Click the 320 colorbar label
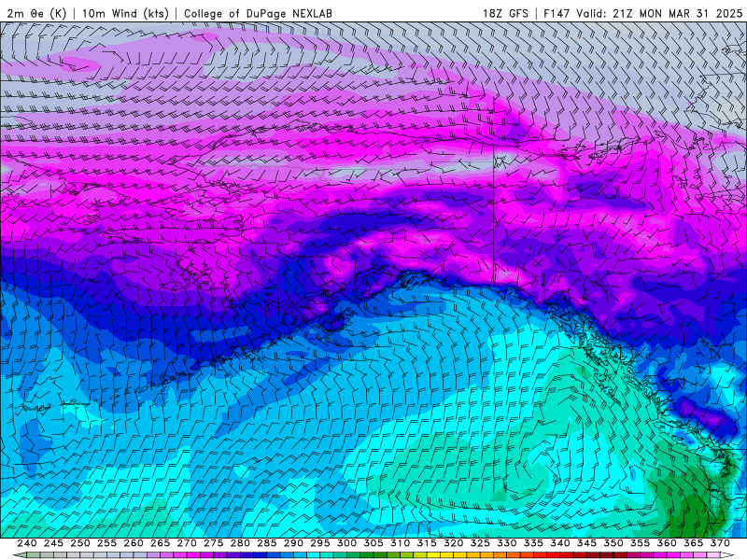 pos(454,543)
